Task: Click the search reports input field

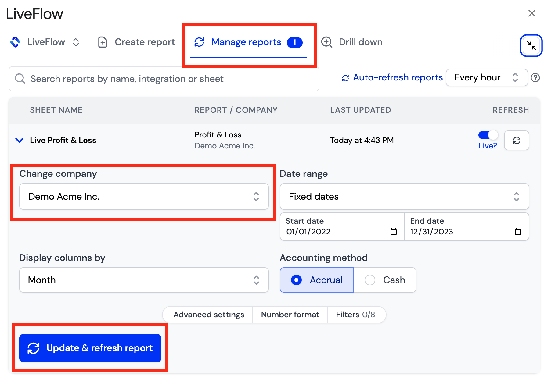Action: pos(164,79)
